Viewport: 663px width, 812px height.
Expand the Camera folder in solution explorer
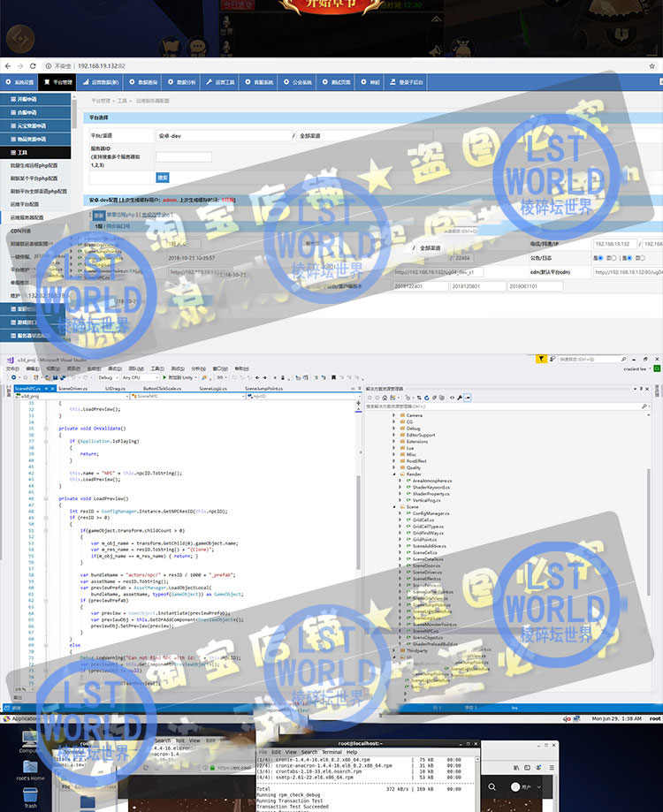click(393, 415)
